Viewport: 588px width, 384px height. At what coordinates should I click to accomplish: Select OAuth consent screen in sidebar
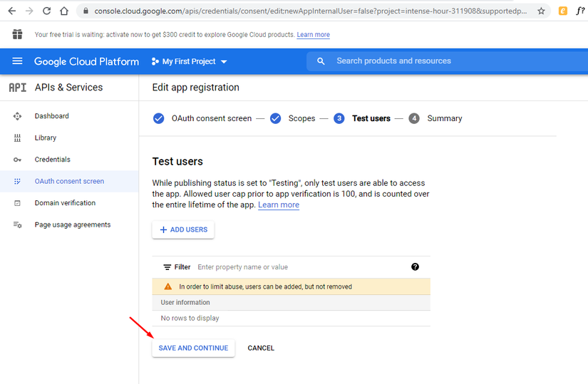coord(69,182)
